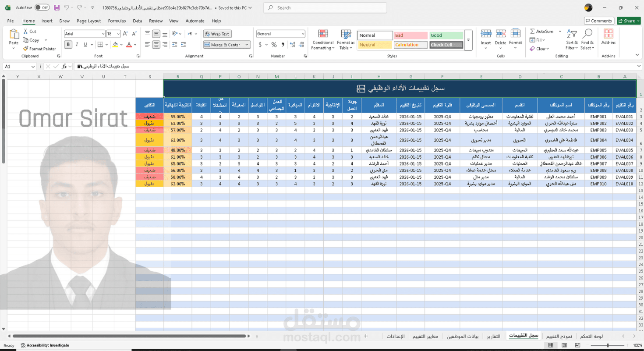
Task: Open the Add-ins pane
Action: click(608, 37)
